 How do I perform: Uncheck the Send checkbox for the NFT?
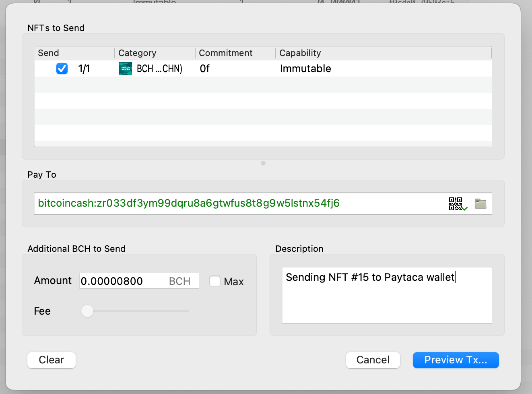62,69
